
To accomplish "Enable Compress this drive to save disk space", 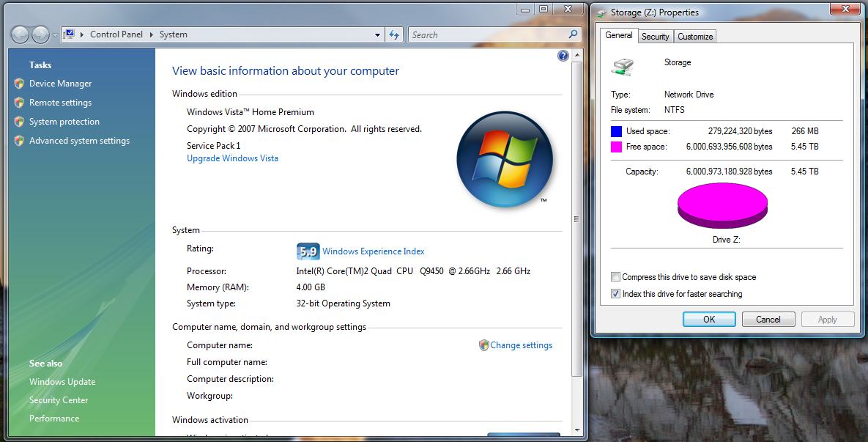I will (x=615, y=277).
